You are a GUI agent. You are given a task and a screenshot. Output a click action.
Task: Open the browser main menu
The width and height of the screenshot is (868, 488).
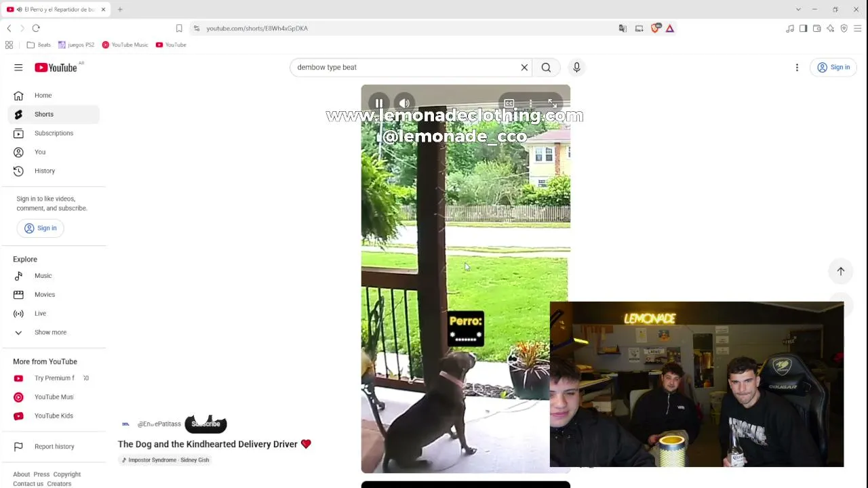858,28
